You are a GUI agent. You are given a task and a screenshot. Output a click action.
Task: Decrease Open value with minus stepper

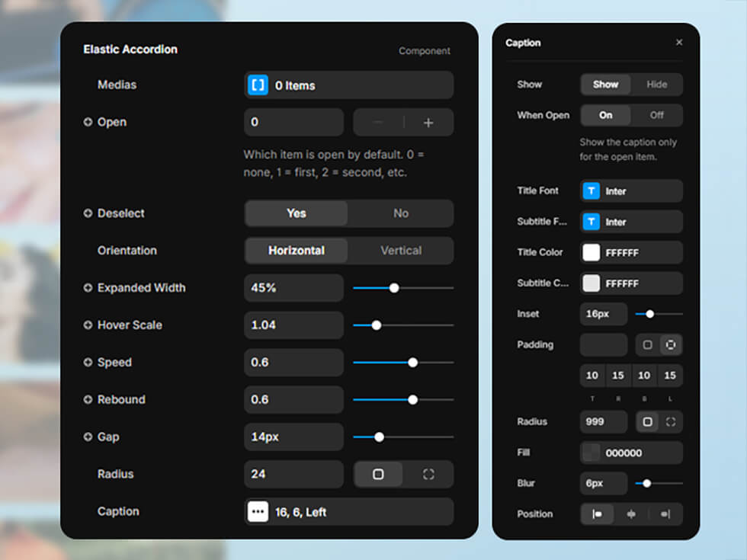pos(378,123)
